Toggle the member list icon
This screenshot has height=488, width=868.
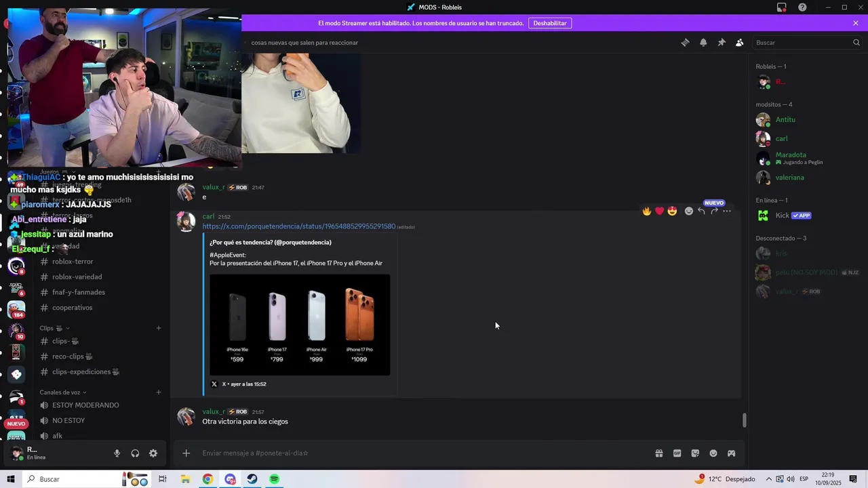(x=739, y=43)
